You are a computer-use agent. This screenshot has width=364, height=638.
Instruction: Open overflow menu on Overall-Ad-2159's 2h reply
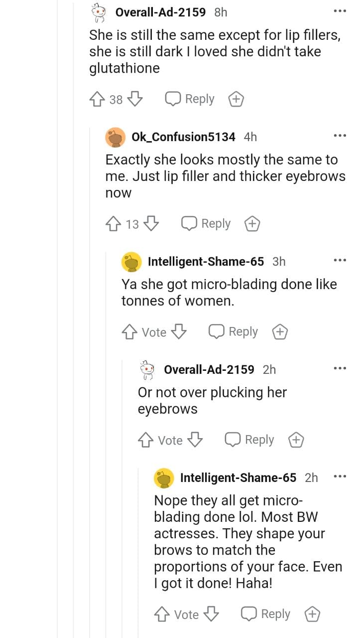(x=340, y=368)
